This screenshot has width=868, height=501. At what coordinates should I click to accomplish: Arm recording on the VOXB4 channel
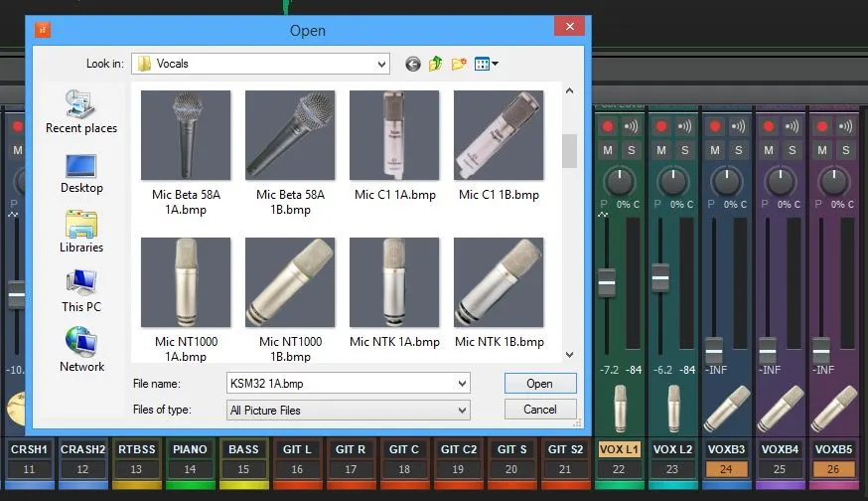(x=769, y=127)
